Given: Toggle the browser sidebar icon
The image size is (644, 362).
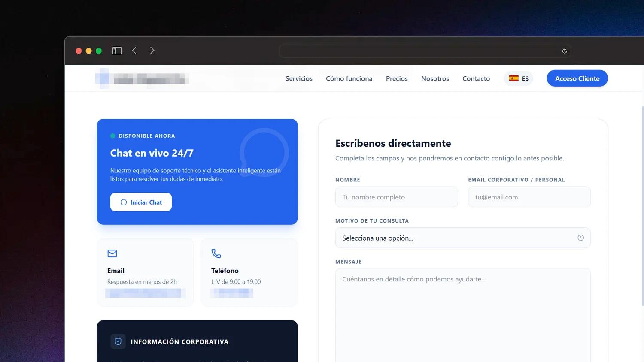Looking at the screenshot, I should pos(117,51).
